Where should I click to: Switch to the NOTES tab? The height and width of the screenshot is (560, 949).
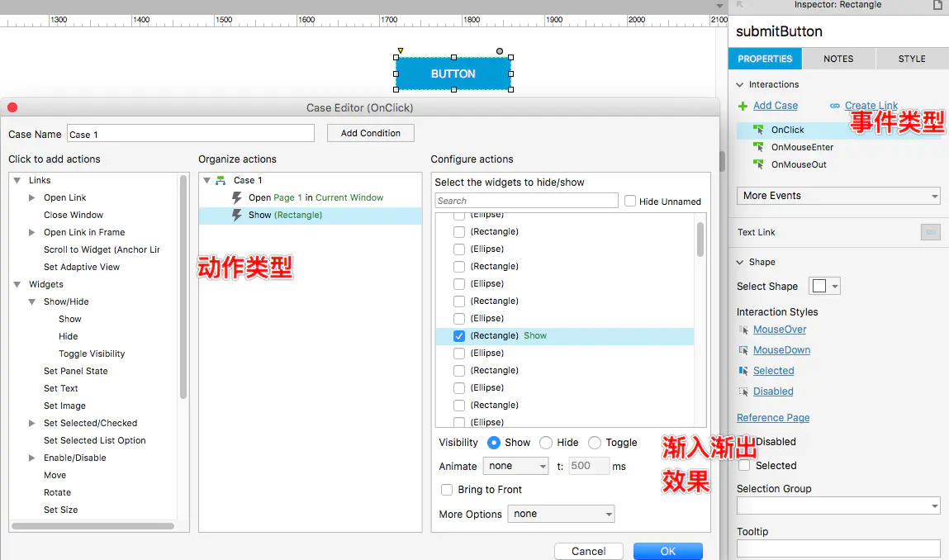[x=838, y=59]
